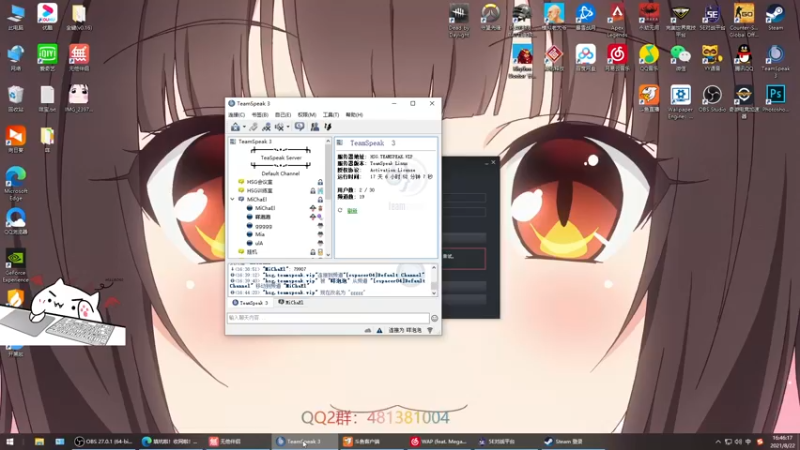The image size is (800, 450).
Task: Open WeChat desktop shortcut
Action: [x=680, y=58]
